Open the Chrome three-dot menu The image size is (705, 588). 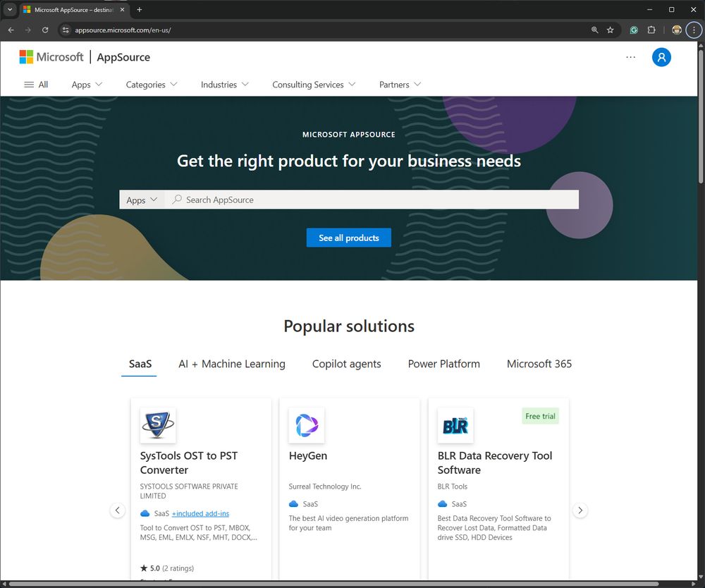tap(694, 30)
